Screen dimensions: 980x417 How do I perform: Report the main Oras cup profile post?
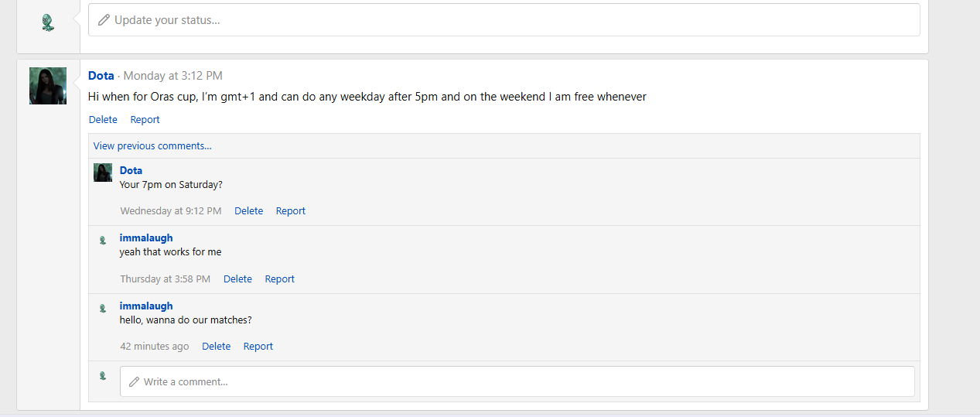(145, 119)
